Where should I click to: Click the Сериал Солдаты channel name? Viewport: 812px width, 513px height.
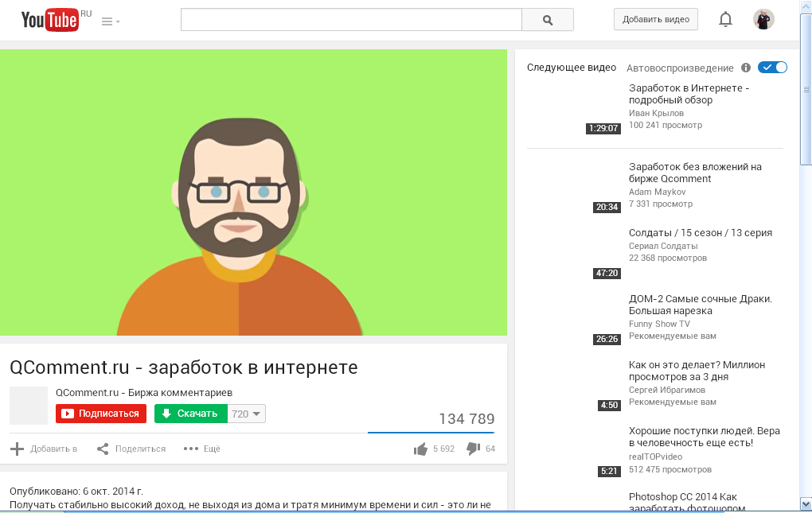[x=663, y=246]
